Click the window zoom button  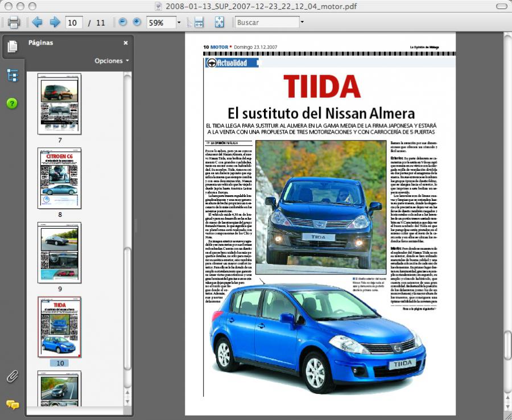coord(32,6)
